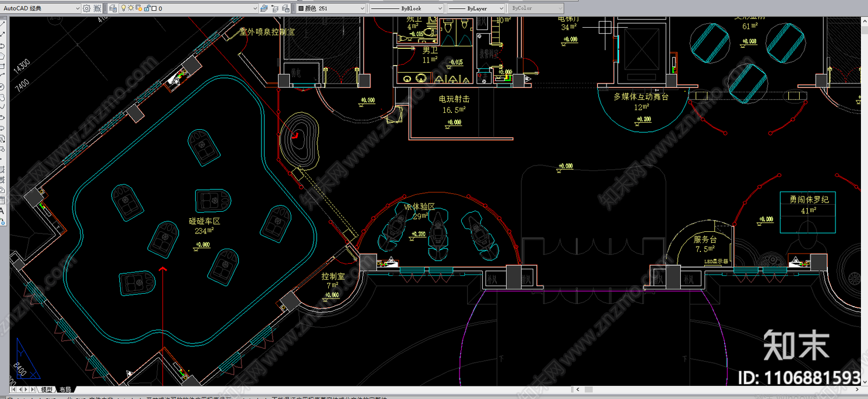Switch to the 布局 tab
The width and height of the screenshot is (868, 399).
pos(65,389)
